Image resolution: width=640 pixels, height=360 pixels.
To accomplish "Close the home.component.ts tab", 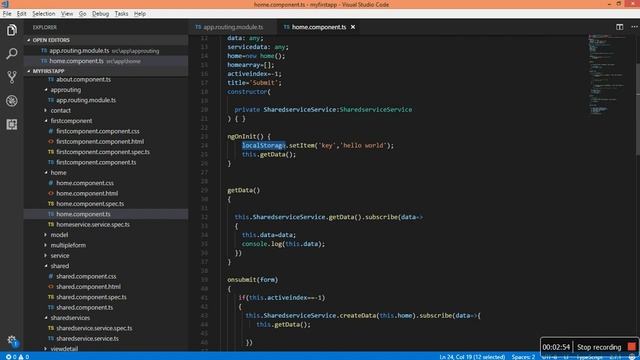I will tap(353, 27).
